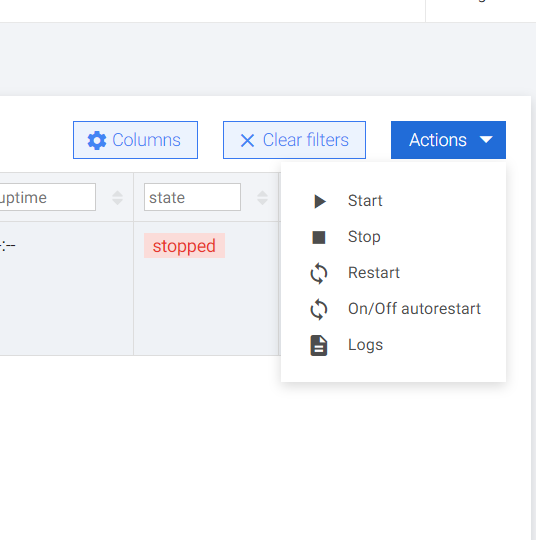
Task: Toggle the Actions dropdown caret
Action: pos(486,140)
